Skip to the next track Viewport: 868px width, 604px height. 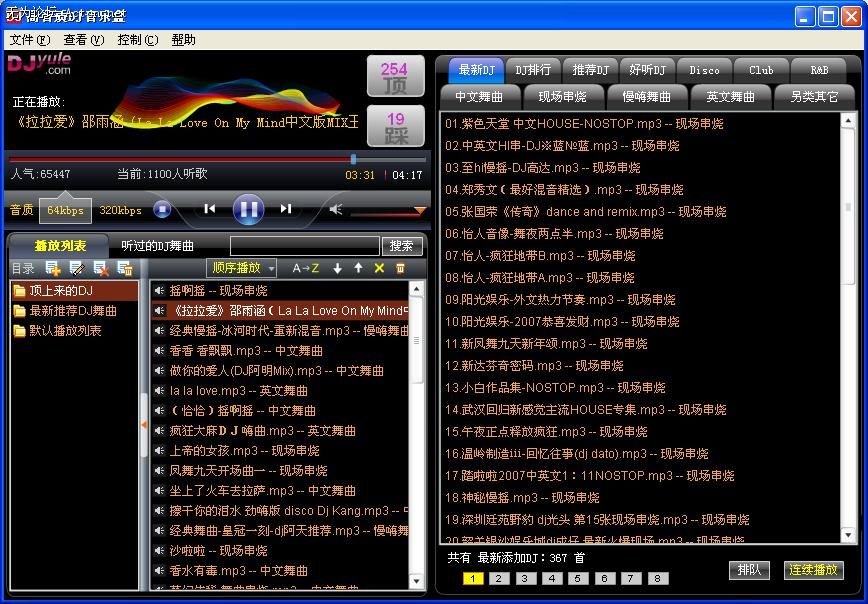point(286,209)
